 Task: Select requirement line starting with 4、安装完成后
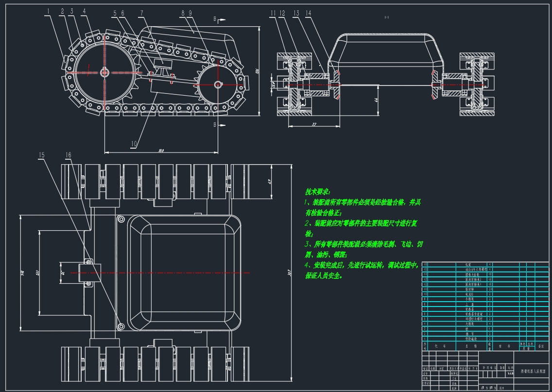[362, 265]
